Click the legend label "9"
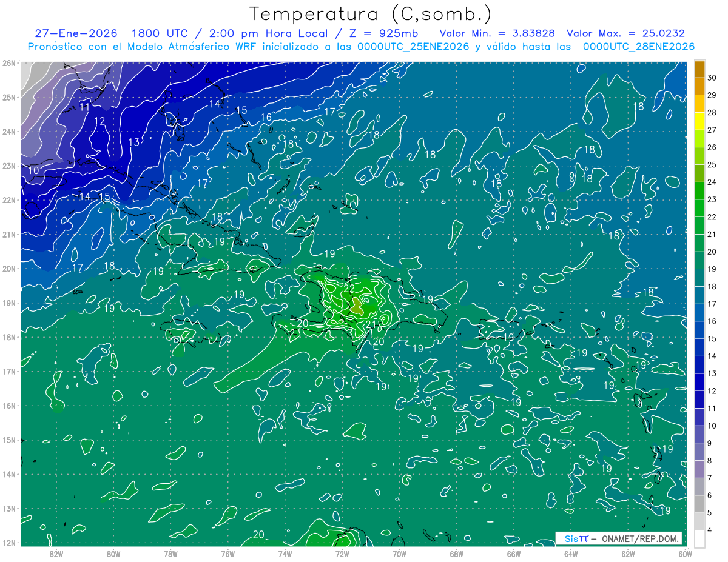This screenshot has width=728, height=562. point(710,443)
